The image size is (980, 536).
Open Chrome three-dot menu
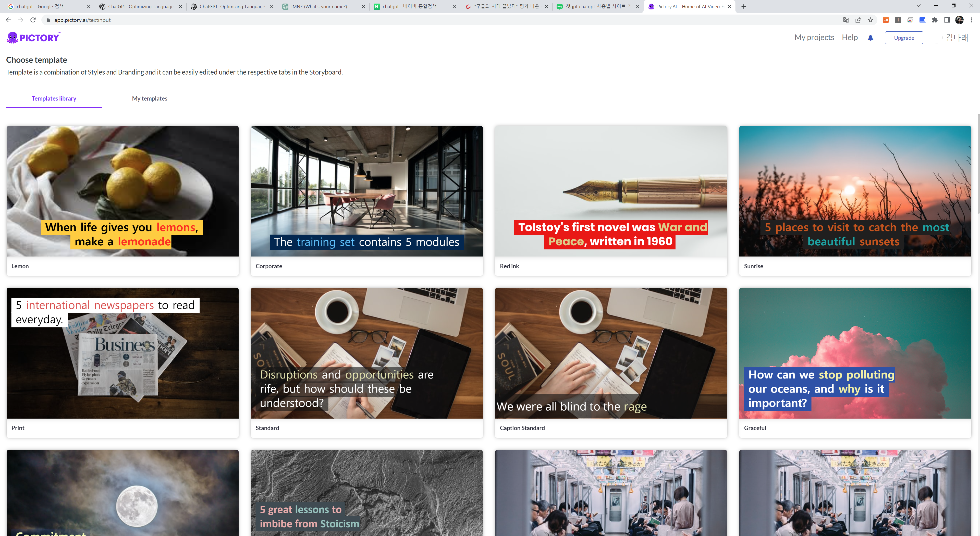click(x=971, y=20)
